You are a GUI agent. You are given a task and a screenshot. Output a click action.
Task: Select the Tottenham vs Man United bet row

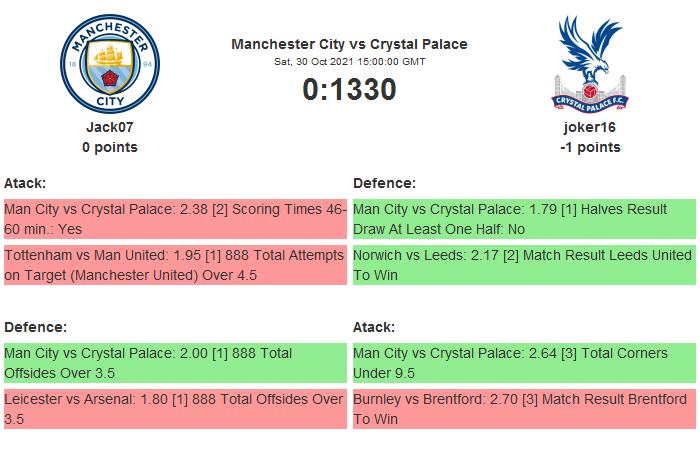point(175,265)
